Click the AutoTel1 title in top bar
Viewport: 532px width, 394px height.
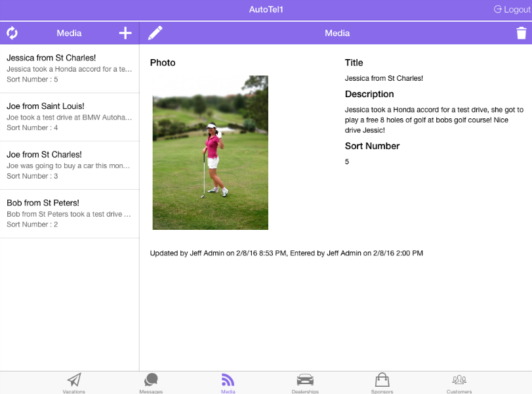266,9
